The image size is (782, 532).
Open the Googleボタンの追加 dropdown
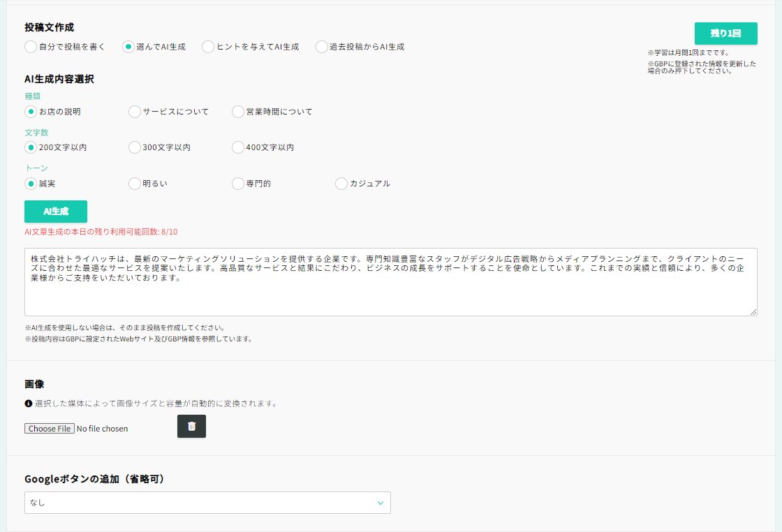click(x=207, y=503)
